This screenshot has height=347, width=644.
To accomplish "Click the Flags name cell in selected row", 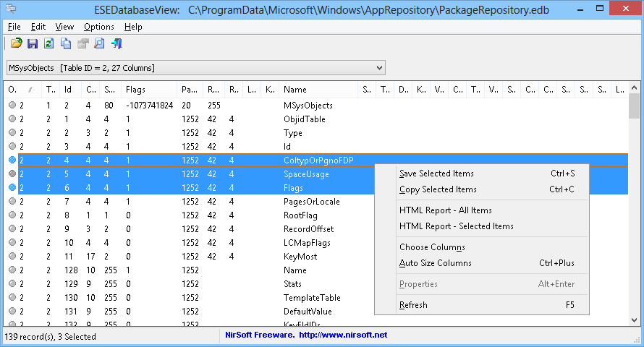I will point(293,188).
